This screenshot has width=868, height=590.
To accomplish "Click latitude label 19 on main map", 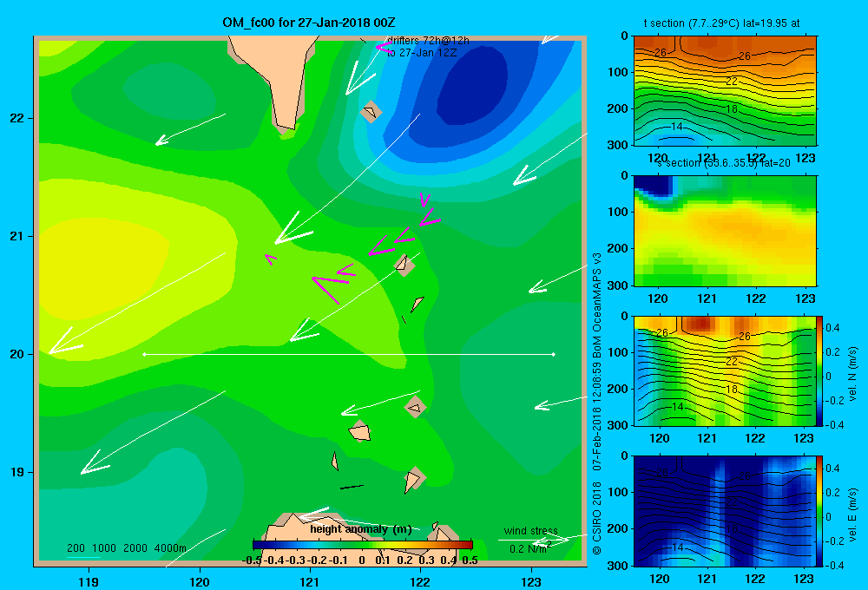I will click(17, 472).
